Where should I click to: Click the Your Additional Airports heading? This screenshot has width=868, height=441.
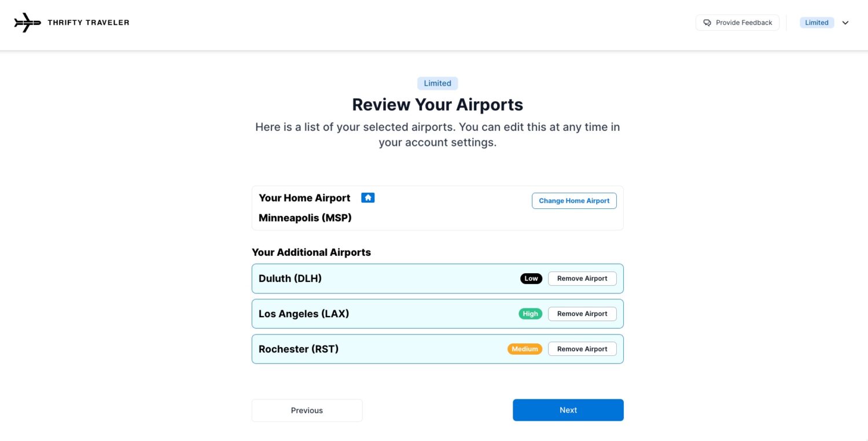coord(311,252)
